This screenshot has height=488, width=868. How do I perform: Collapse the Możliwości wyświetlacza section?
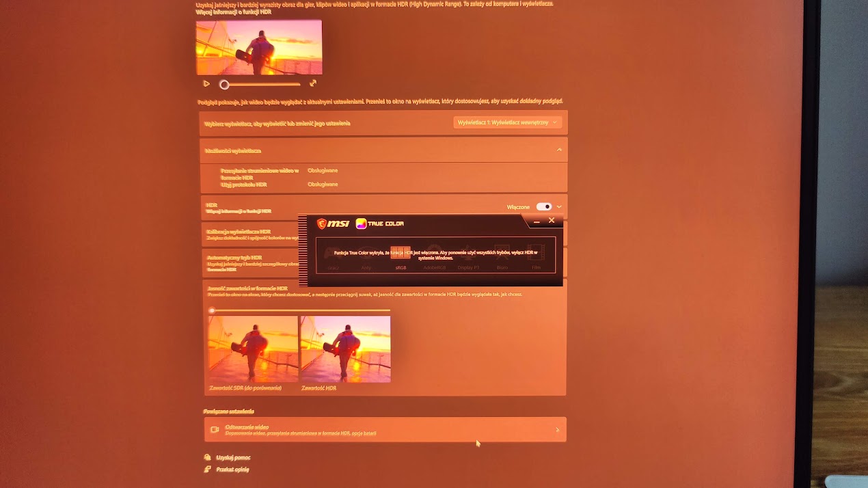pos(559,150)
